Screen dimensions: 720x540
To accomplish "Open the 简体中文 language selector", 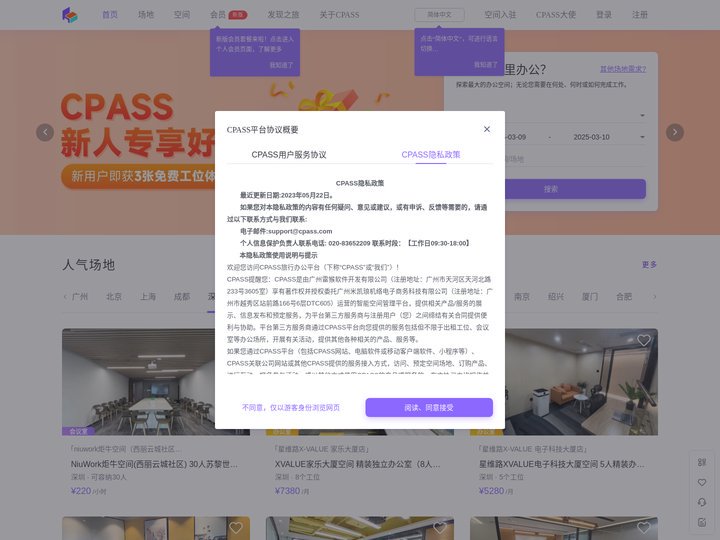I will tap(439, 15).
